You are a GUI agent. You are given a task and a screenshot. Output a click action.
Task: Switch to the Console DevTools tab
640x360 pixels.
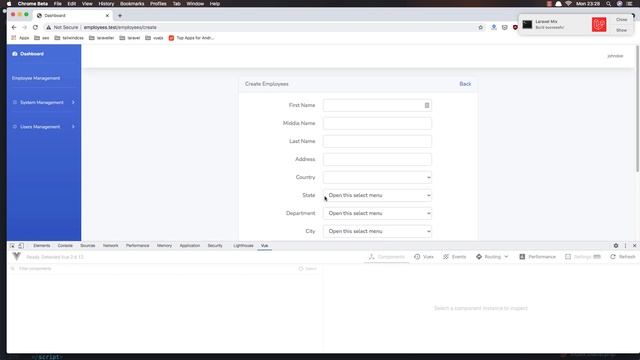point(65,246)
